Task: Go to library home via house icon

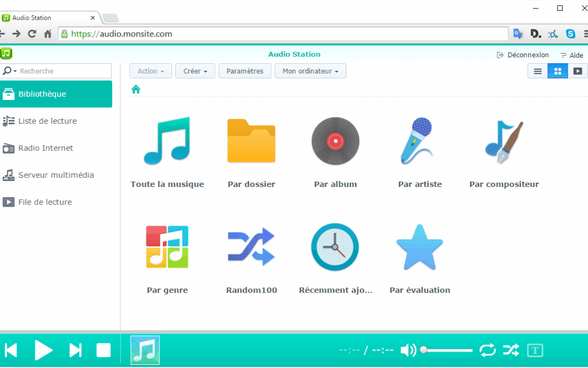Action: point(136,89)
